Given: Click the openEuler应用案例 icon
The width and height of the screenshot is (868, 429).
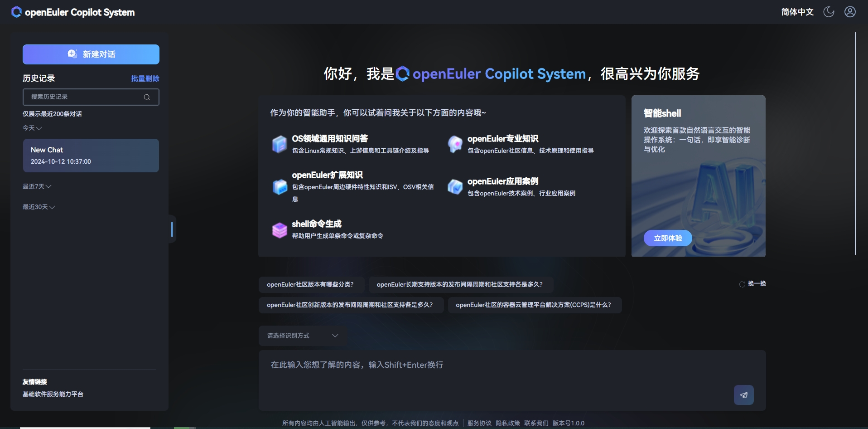Looking at the screenshot, I should [455, 186].
